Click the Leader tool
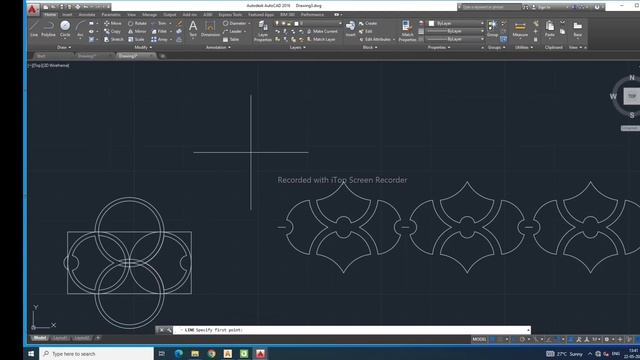The width and height of the screenshot is (640, 360). pyautogui.click(x=233, y=31)
